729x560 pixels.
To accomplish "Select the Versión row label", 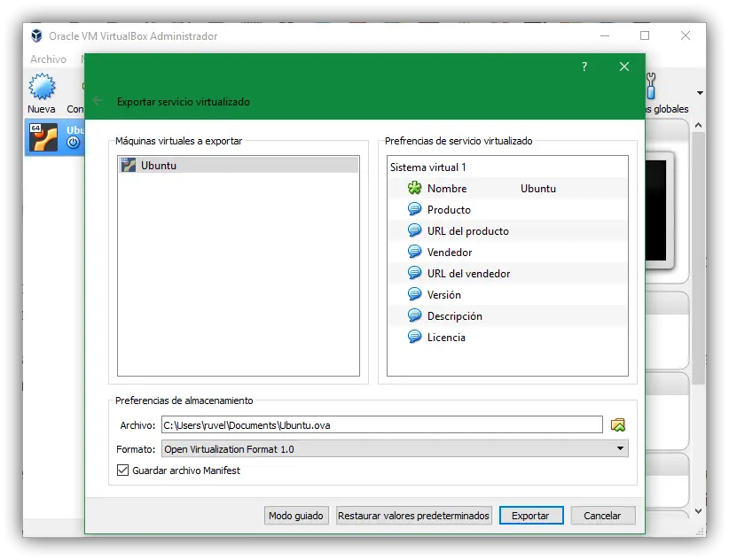I will [x=444, y=295].
